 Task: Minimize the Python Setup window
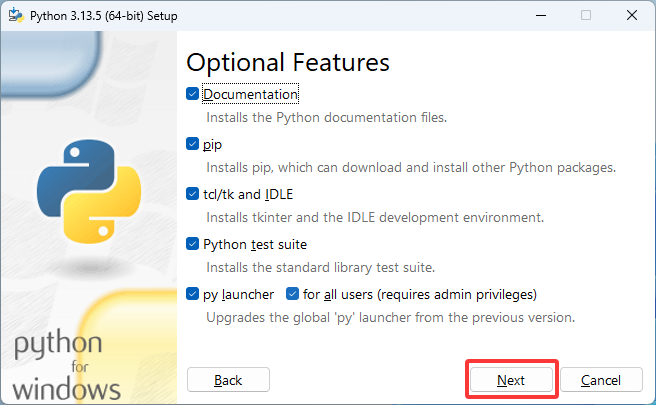tap(539, 15)
